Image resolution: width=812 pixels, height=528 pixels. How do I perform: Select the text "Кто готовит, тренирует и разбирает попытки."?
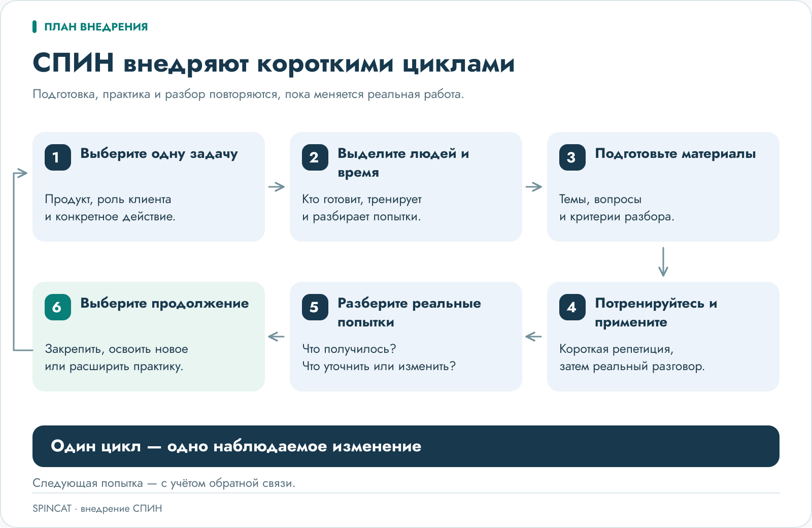click(x=362, y=208)
